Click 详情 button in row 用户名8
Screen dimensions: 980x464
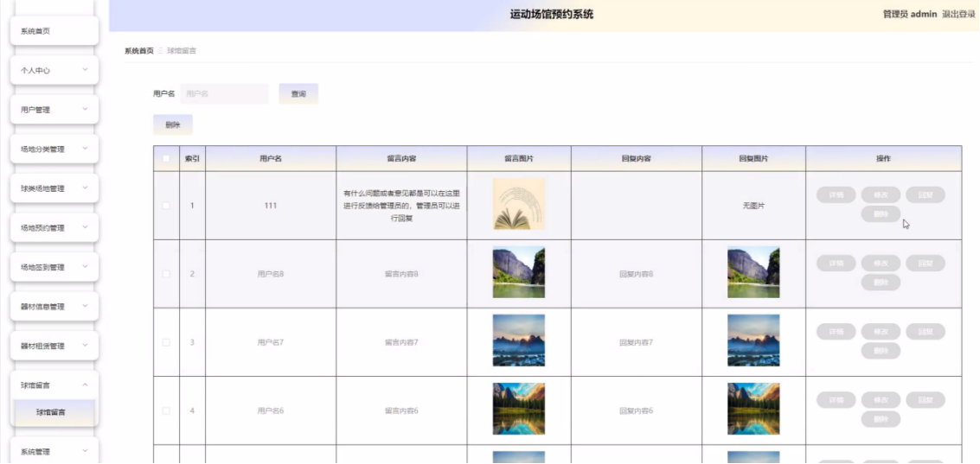click(x=836, y=263)
